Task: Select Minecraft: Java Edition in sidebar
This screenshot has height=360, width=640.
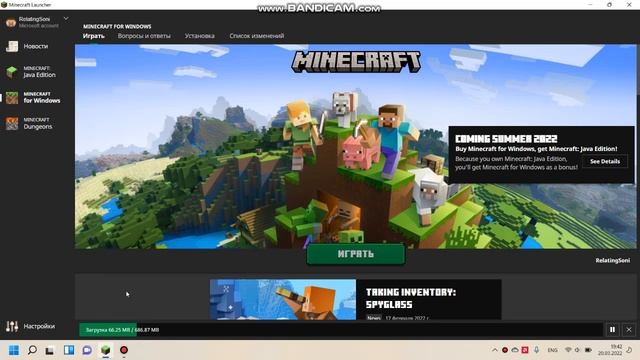Action: [31, 72]
